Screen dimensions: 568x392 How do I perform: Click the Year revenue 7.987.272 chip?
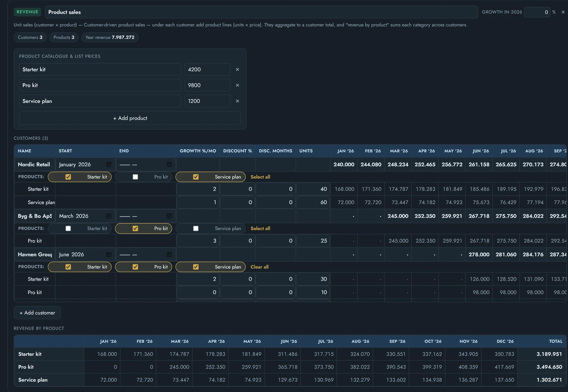click(x=110, y=37)
